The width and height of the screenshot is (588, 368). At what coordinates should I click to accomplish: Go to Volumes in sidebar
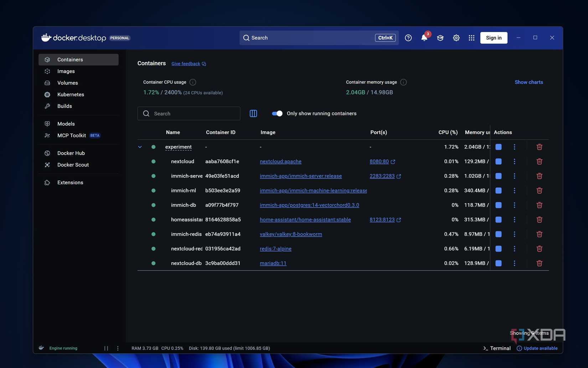(x=78, y=83)
